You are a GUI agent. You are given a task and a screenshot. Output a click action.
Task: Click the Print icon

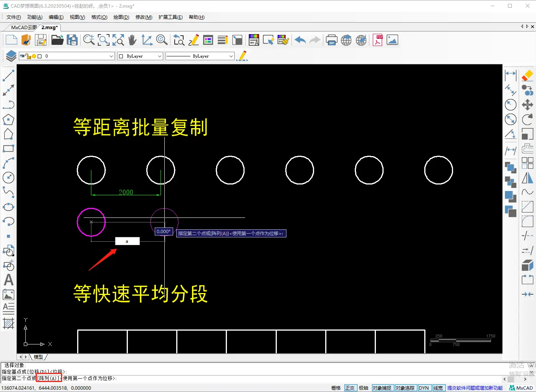331,40
